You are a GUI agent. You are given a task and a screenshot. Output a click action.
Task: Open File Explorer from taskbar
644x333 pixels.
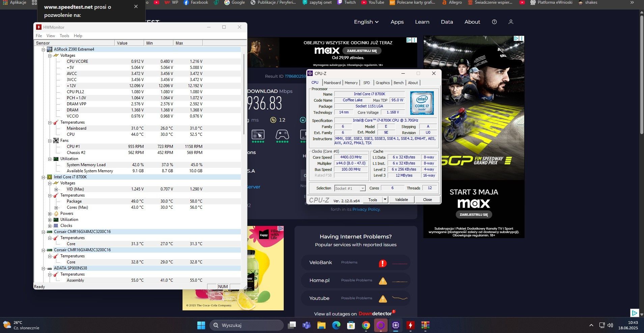(x=321, y=325)
